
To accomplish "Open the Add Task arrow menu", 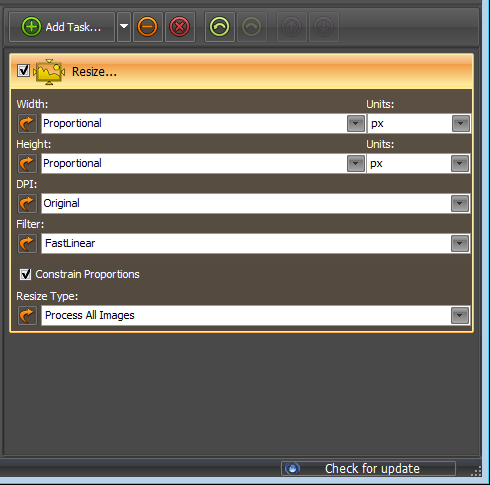I will (x=124, y=27).
